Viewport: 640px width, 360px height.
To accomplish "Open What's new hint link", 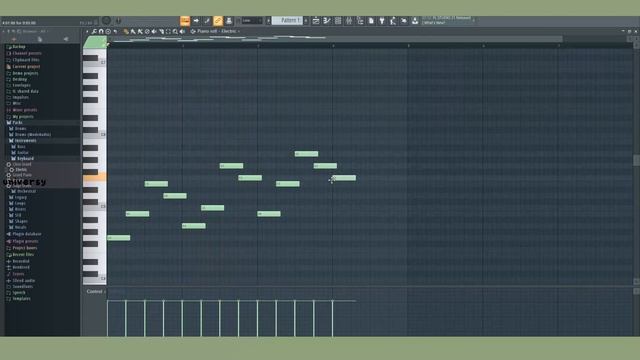I will [433, 23].
